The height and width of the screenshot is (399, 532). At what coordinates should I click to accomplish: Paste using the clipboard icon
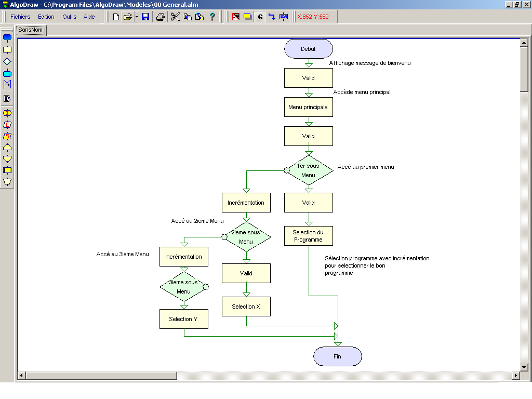click(x=199, y=17)
